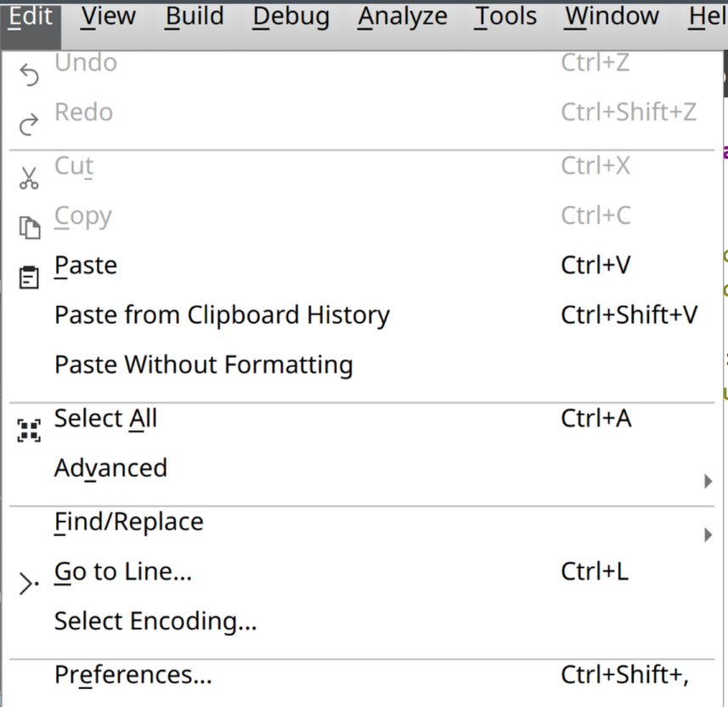Open the Window menu
Viewport: 728px width, 707px height.
tap(612, 16)
